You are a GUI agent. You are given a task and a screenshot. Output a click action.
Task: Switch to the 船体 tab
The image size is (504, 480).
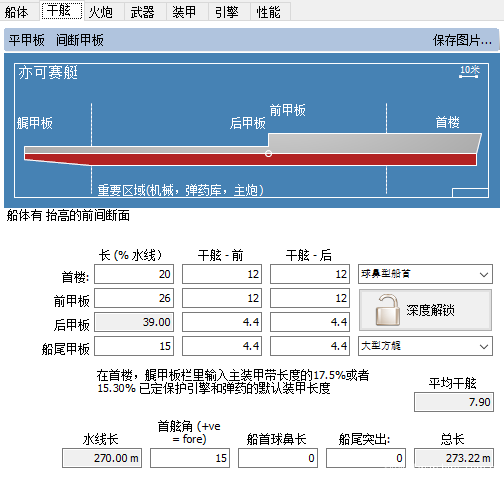tap(17, 12)
